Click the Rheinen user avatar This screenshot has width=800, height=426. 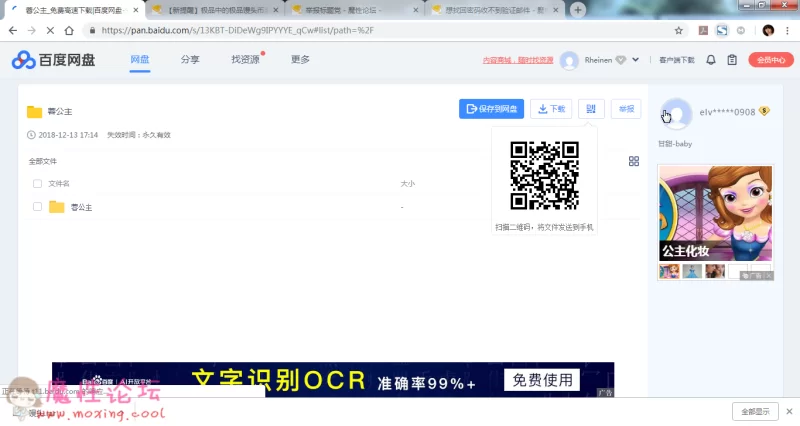pos(569,60)
